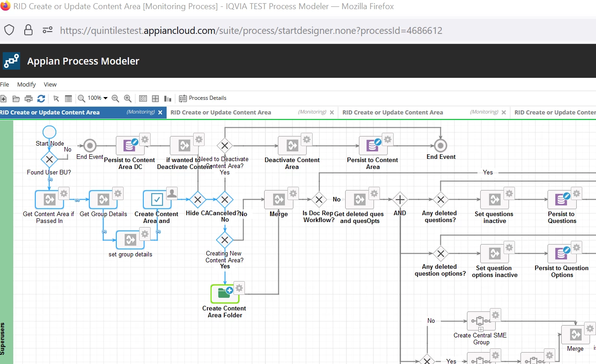
Task: Select the Set question options inactive node
Action: [494, 253]
